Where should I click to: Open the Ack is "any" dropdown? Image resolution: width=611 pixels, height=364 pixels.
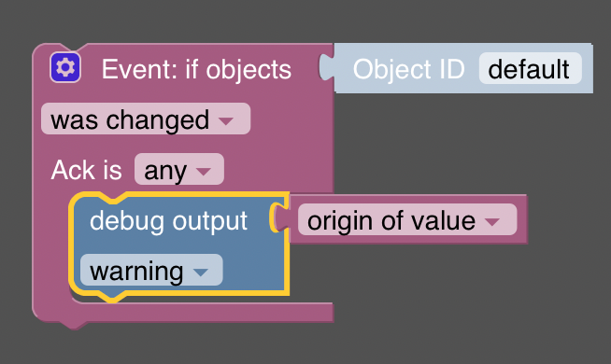[179, 169]
